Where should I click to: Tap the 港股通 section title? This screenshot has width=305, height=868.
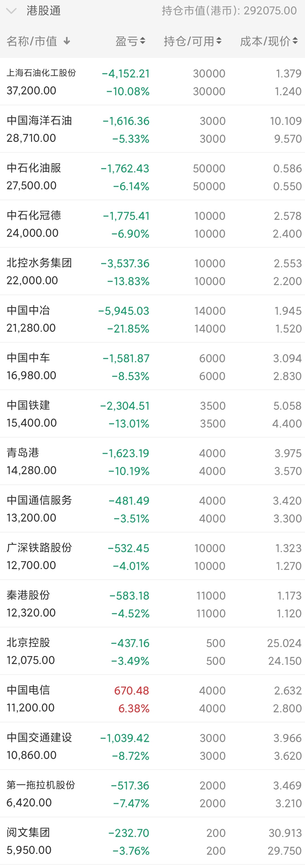tap(44, 11)
